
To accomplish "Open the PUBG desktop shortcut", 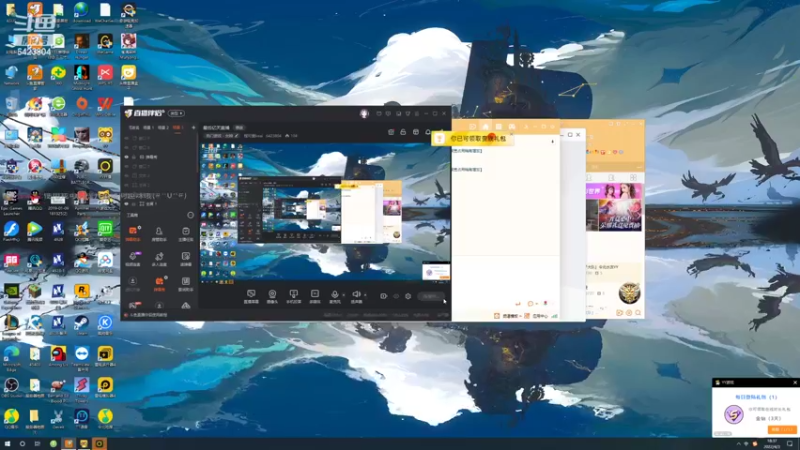I will [82, 167].
